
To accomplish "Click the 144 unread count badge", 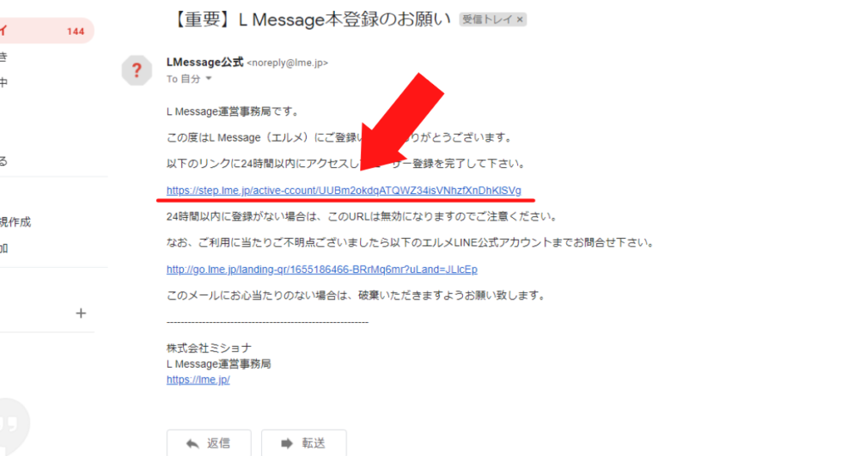I will coord(75,31).
